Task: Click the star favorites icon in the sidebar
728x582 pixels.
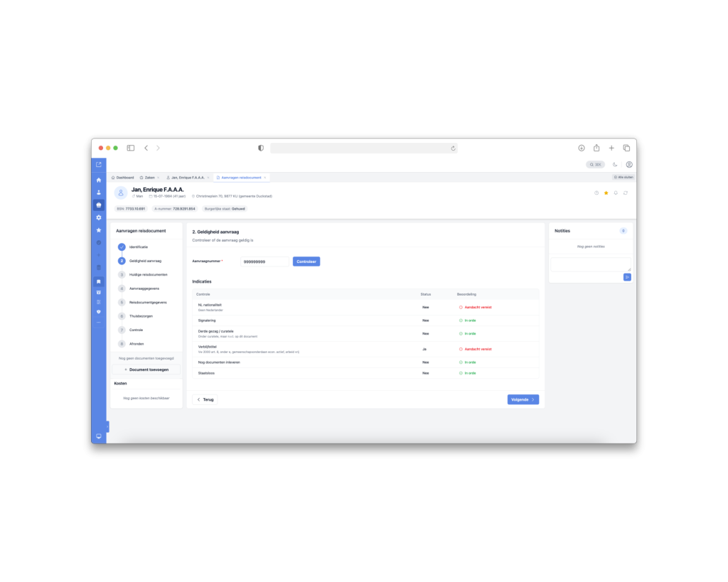Action: [99, 230]
